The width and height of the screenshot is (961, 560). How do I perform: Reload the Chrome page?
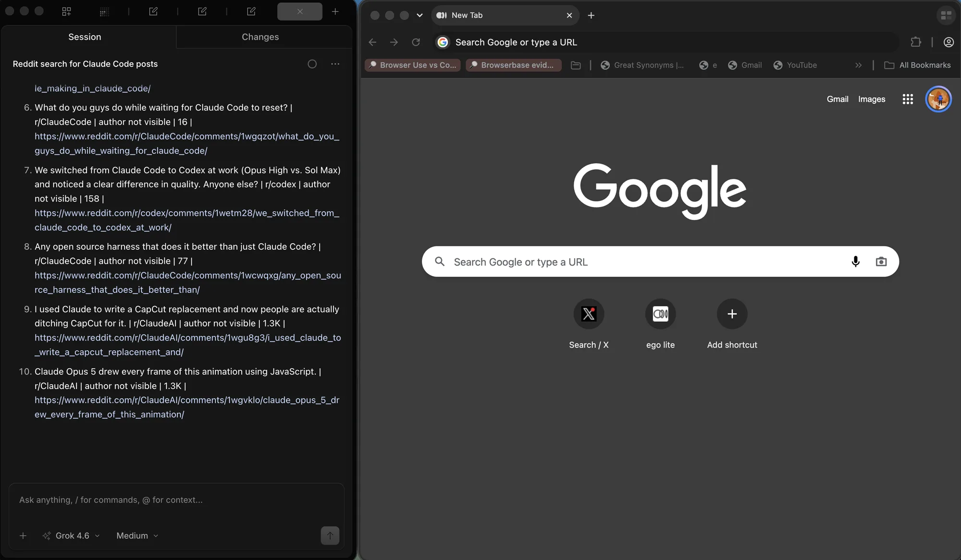coord(416,42)
